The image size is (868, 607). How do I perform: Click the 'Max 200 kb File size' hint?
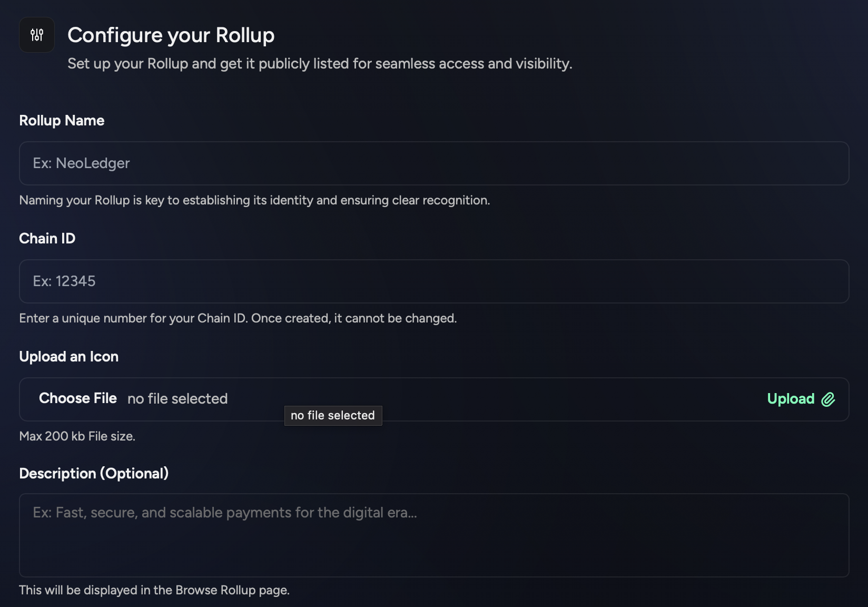click(x=77, y=436)
